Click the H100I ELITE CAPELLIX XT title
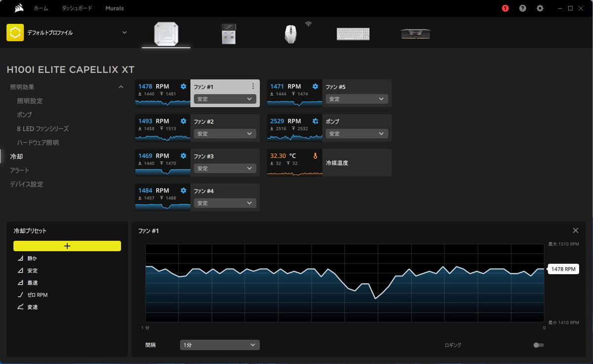The image size is (593, 364). click(x=71, y=70)
